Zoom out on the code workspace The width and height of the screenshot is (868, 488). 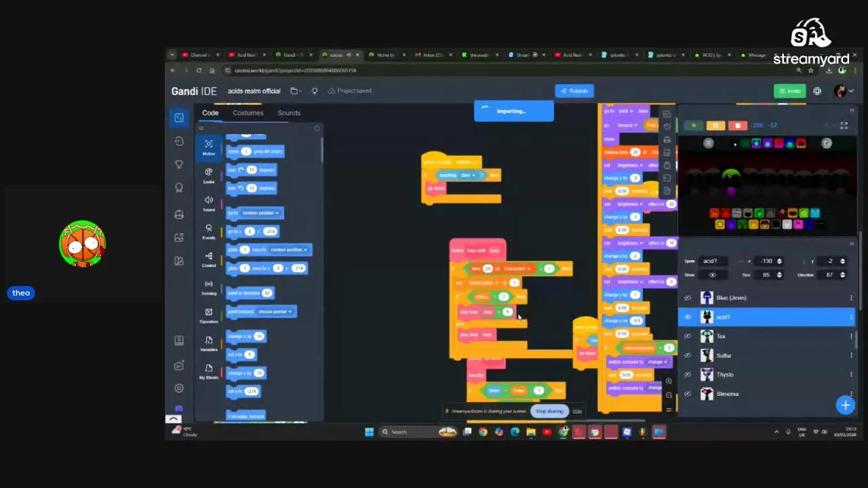point(669,395)
